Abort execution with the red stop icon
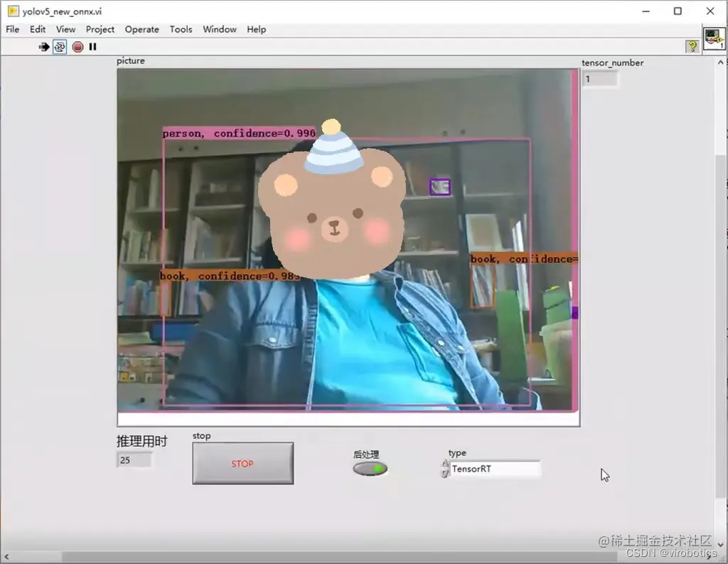Screen dimensions: 728x564 pyautogui.click(x=78, y=47)
